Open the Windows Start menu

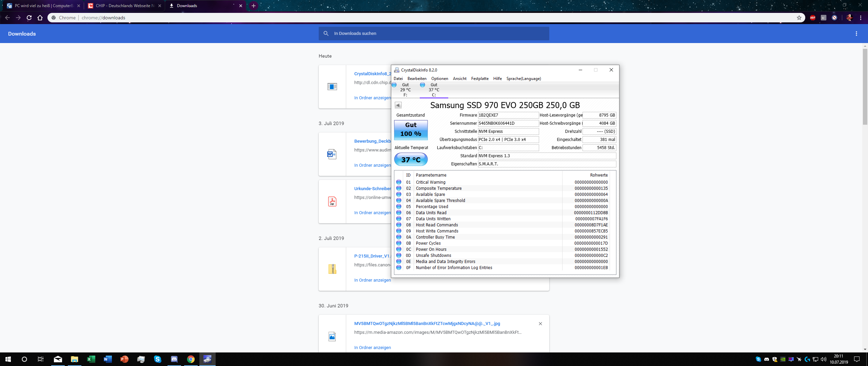(x=8, y=359)
